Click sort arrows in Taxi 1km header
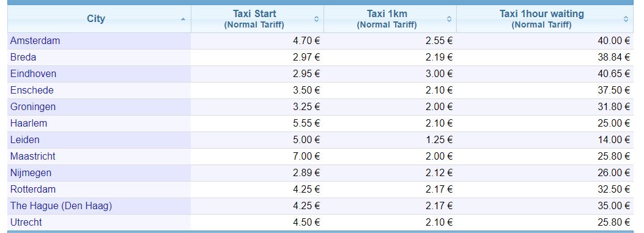The image size is (644, 233). click(x=449, y=19)
